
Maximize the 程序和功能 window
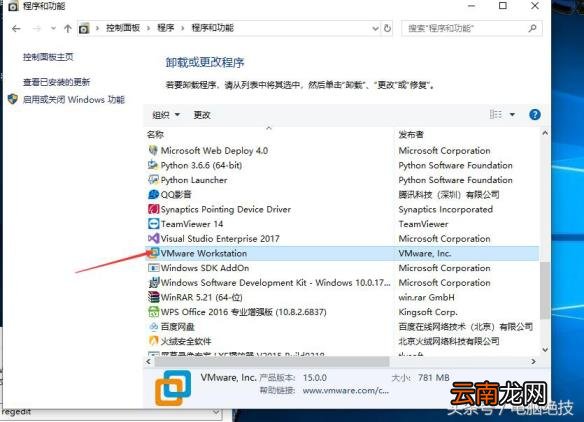503,6
